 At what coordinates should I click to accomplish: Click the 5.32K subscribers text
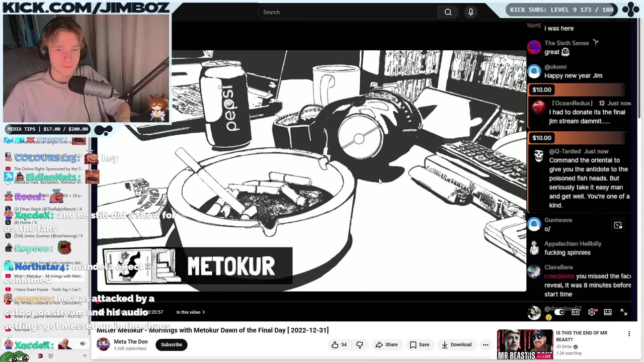coord(130,349)
